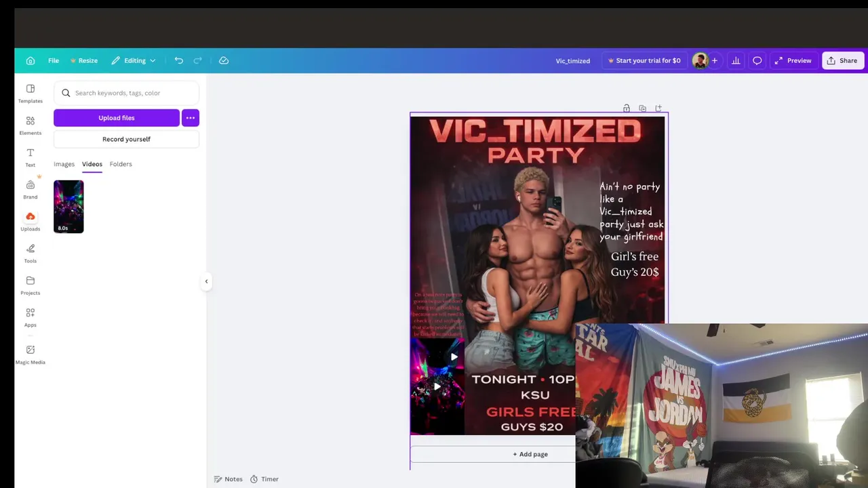The image size is (868, 488).
Task: Select the 8.0s uploaded video thumbnail
Action: click(68, 207)
